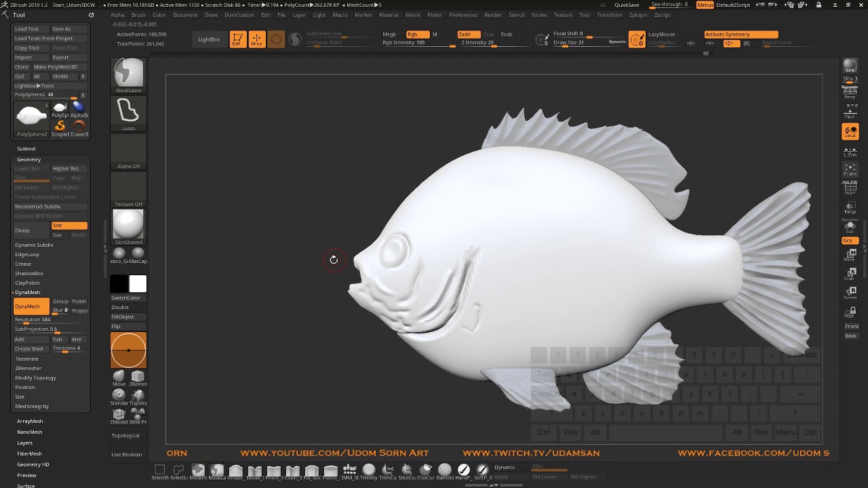
Task: Click the Move view icon on the right shelf
Action: (850, 255)
